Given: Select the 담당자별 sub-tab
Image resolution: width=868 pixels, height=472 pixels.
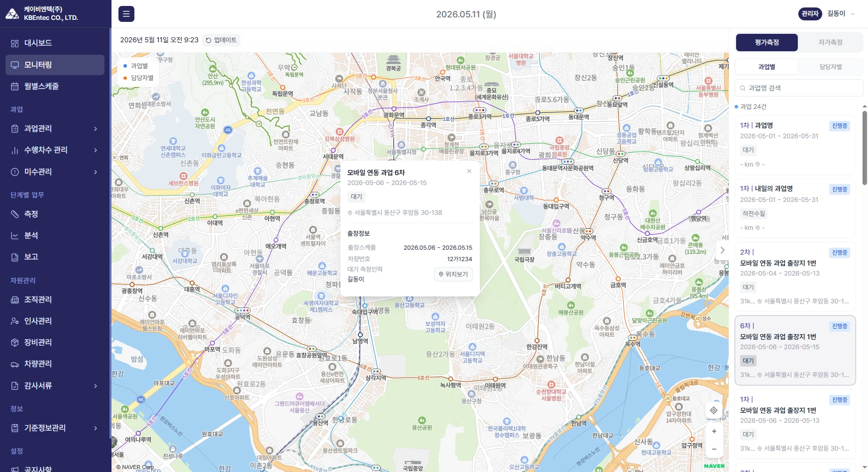Looking at the screenshot, I should pos(830,67).
